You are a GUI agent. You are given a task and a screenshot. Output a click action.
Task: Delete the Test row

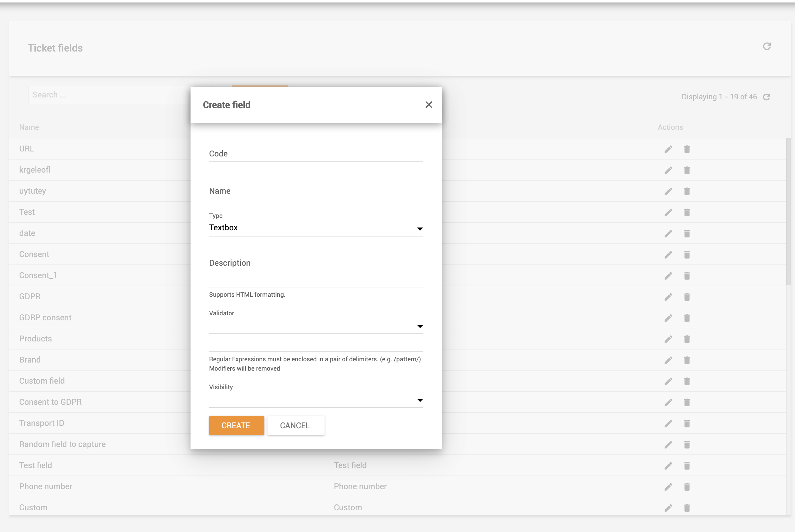(x=687, y=212)
